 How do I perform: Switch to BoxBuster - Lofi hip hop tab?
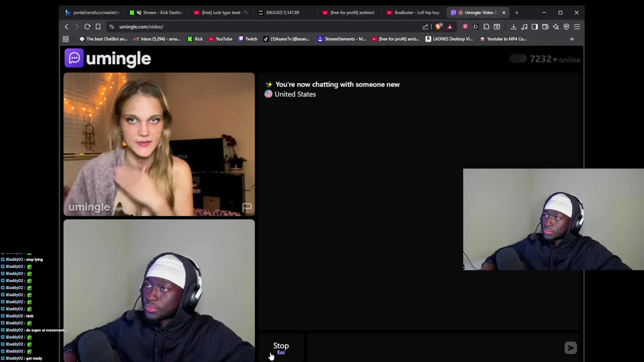click(x=414, y=13)
